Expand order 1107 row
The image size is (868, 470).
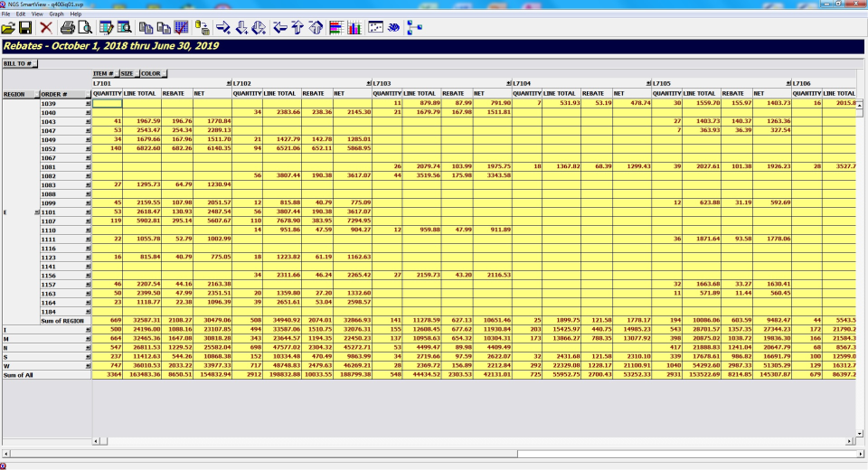88,221
